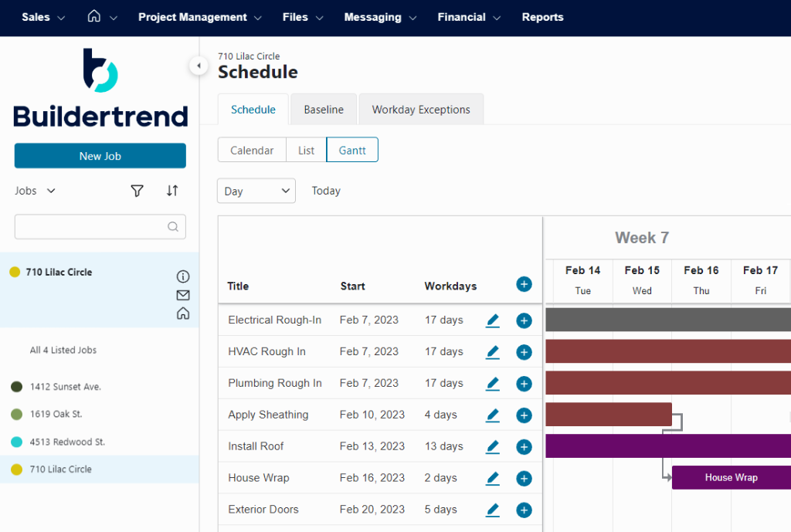Expand the Sales menu

tap(43, 17)
